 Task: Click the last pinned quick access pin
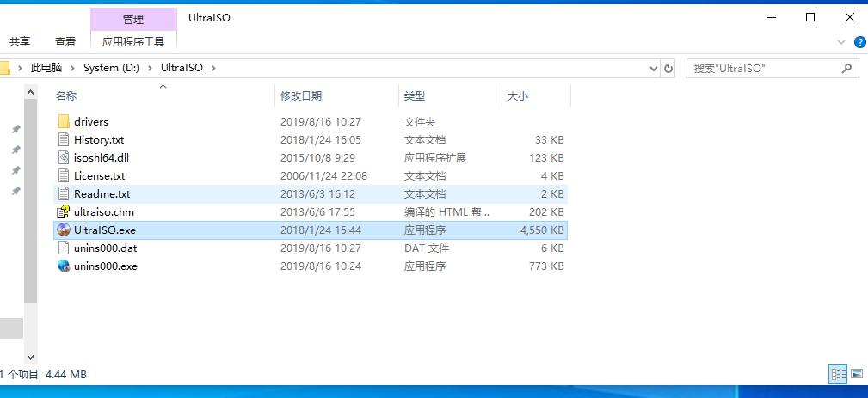tap(16, 191)
